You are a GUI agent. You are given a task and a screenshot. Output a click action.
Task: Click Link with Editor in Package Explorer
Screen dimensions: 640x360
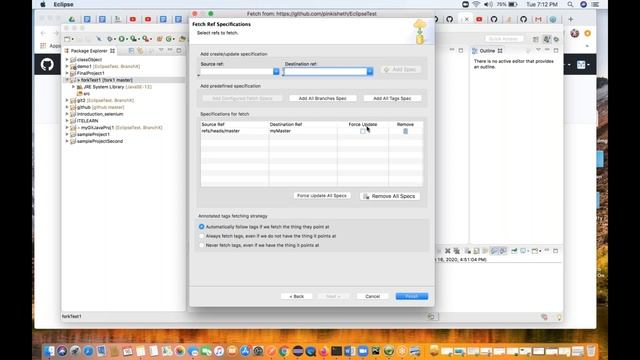pyautogui.click(x=140, y=51)
